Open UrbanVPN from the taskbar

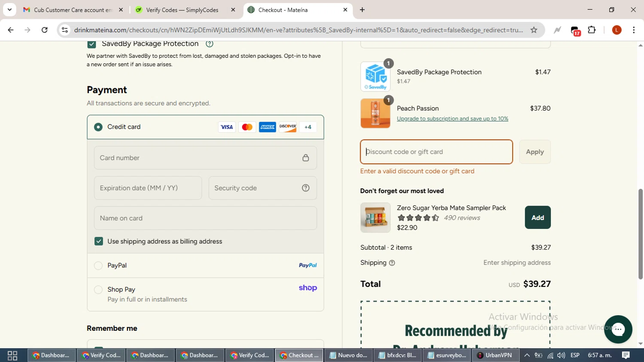[x=495, y=356]
